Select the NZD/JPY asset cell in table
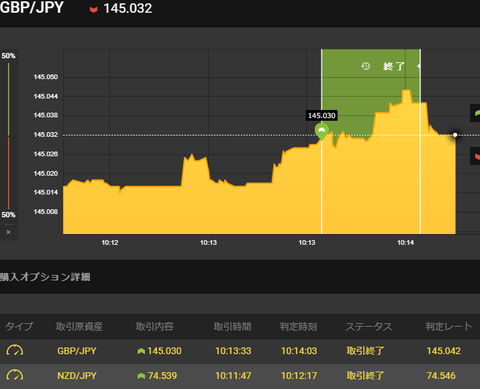 [77, 376]
